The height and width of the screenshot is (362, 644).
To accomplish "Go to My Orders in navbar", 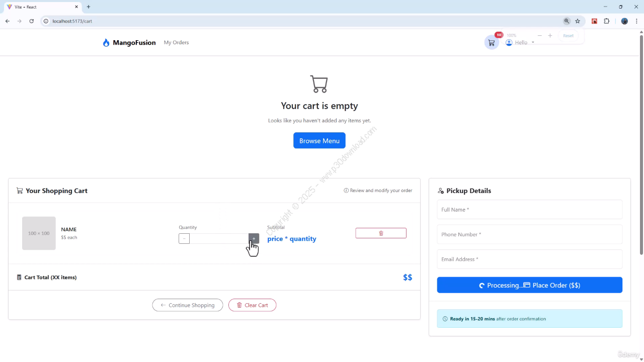I will tap(176, 43).
